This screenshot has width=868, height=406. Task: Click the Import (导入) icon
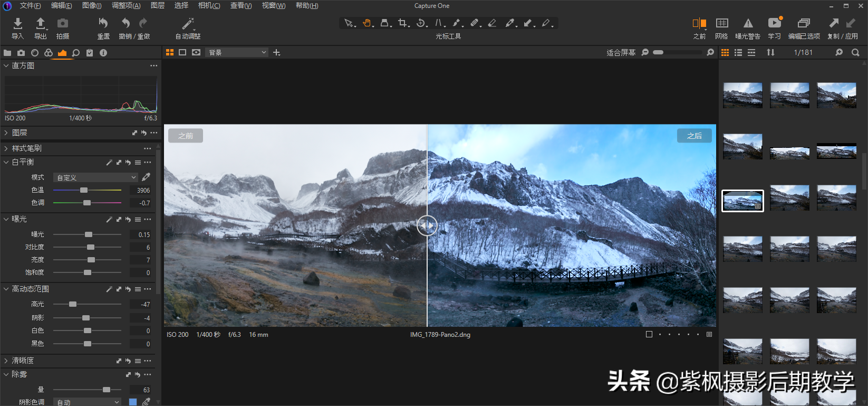[x=17, y=24]
